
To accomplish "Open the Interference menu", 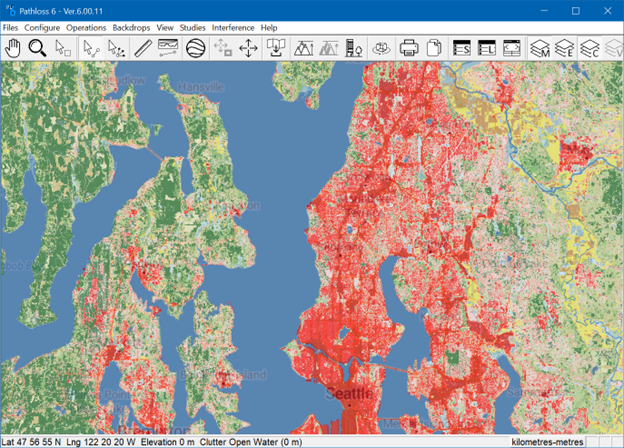I will [233, 27].
